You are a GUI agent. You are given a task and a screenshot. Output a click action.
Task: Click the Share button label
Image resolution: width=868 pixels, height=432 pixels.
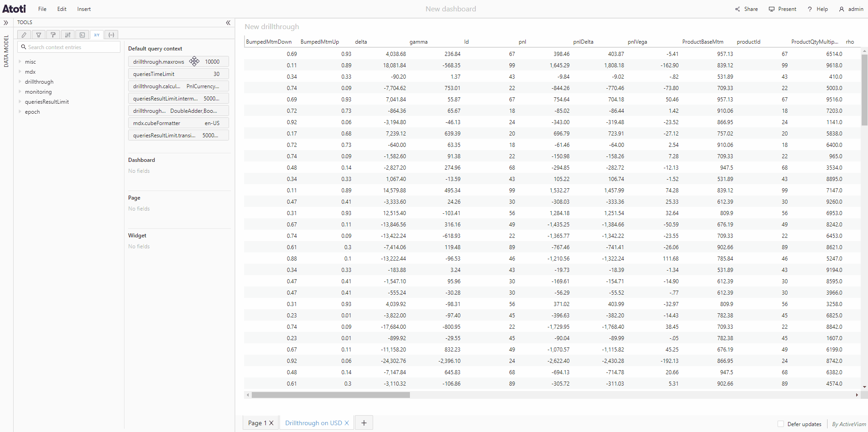click(751, 9)
